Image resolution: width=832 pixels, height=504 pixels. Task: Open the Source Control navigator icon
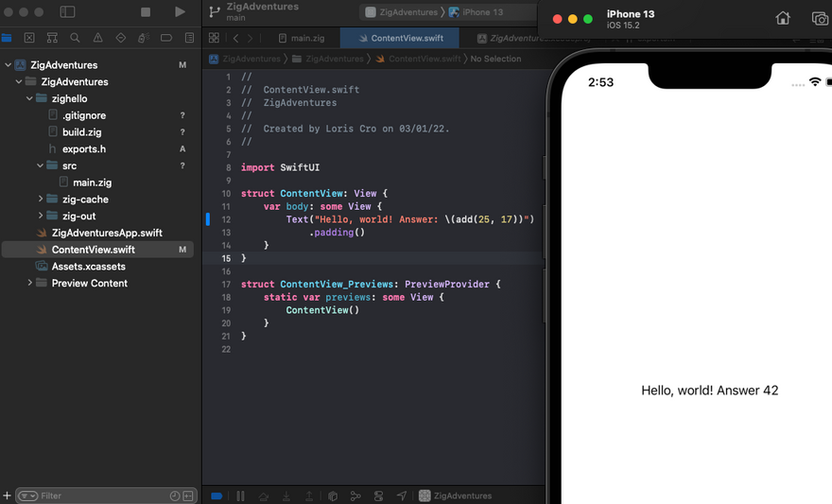coord(29,38)
